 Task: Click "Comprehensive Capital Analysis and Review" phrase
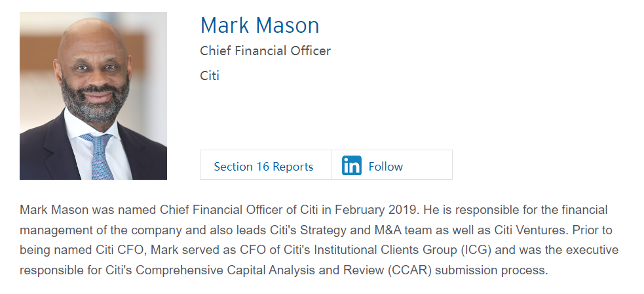[276, 271]
